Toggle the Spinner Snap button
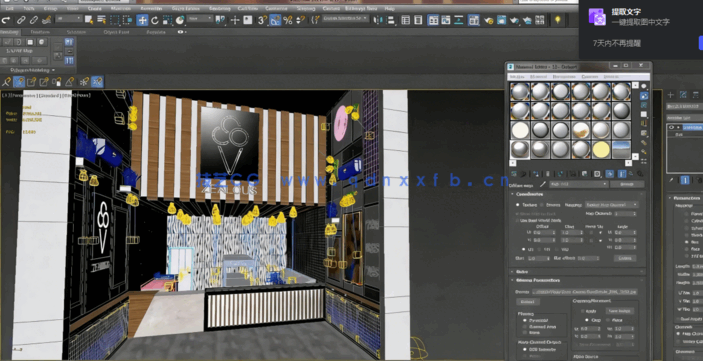 click(x=300, y=20)
